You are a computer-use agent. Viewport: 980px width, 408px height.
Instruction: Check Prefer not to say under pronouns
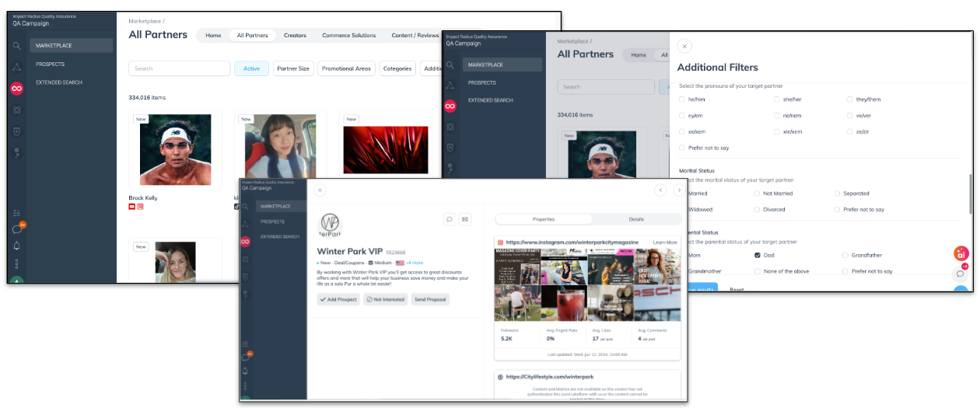(x=682, y=148)
